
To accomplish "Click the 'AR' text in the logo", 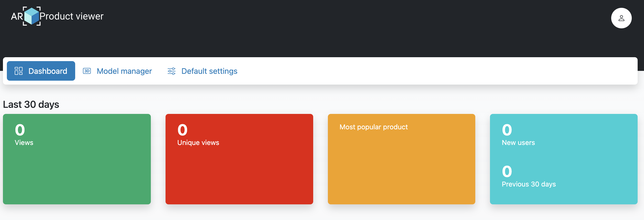I will pyautogui.click(x=17, y=16).
